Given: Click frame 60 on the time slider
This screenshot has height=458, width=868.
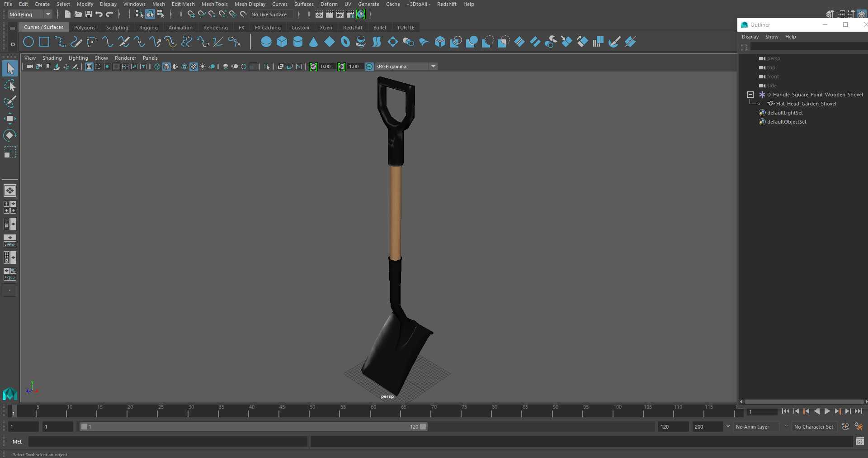Looking at the screenshot, I should pyautogui.click(x=370, y=411).
